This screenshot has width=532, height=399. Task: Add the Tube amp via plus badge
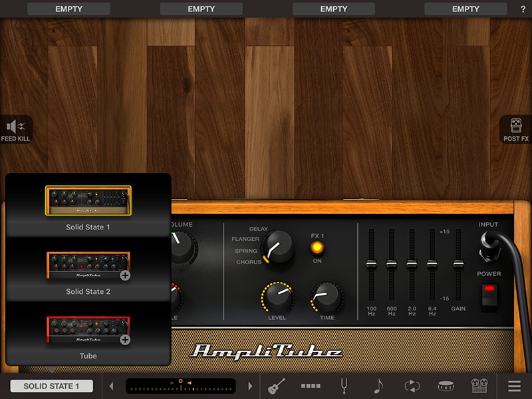coord(125,340)
